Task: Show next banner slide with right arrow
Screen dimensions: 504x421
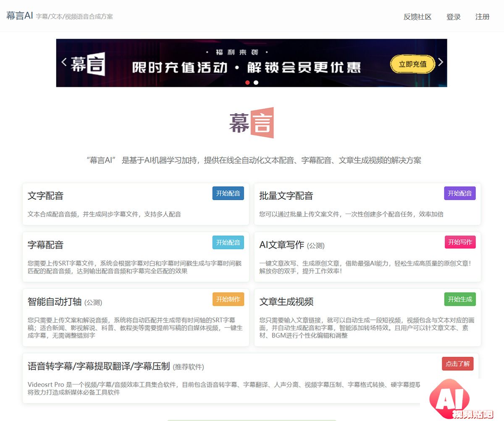Action: (441, 62)
